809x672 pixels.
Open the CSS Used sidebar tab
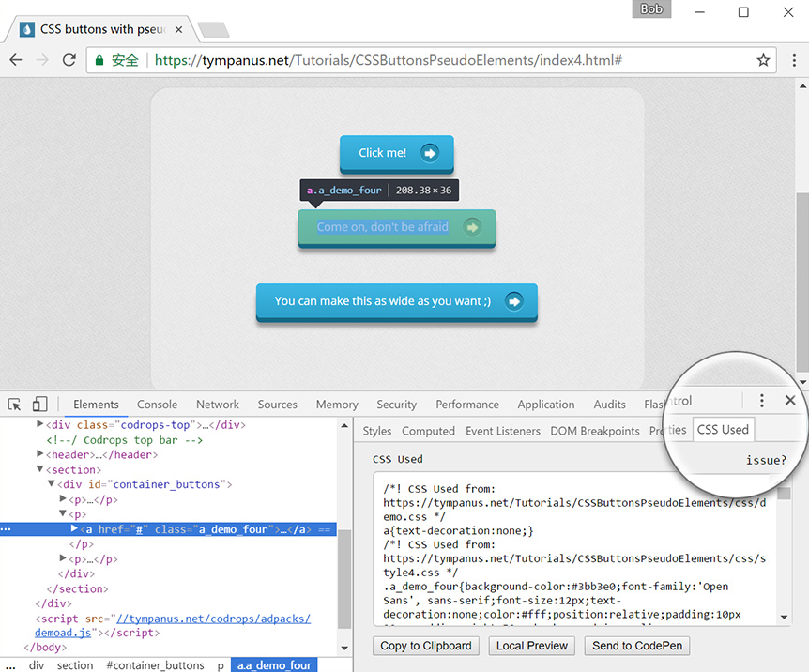pos(723,430)
